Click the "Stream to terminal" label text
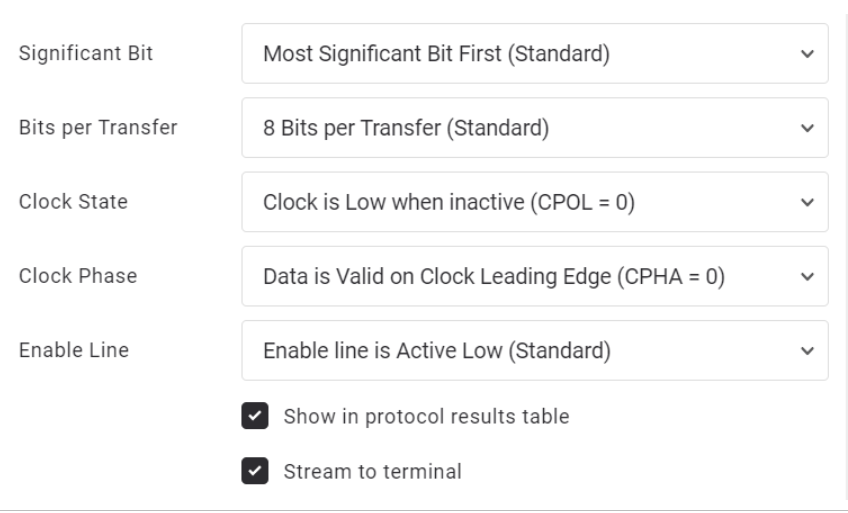Image resolution: width=848 pixels, height=513 pixels. [372, 471]
